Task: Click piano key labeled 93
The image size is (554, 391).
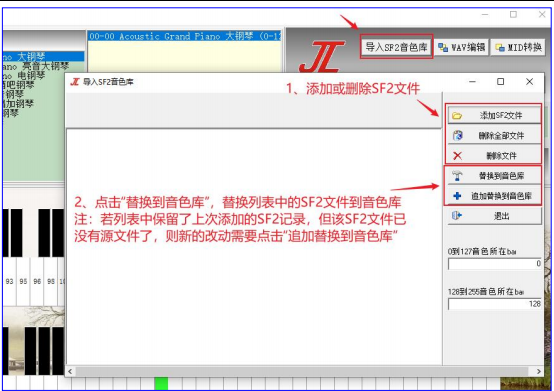Action: point(10,282)
